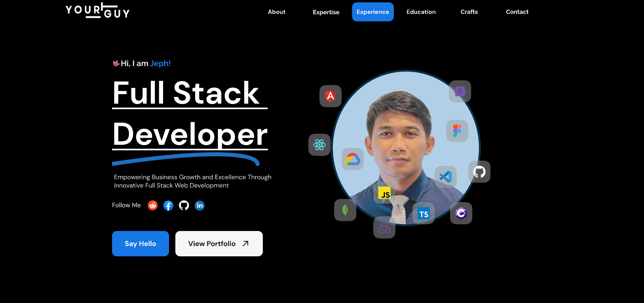Click the React atom icon

click(x=319, y=145)
